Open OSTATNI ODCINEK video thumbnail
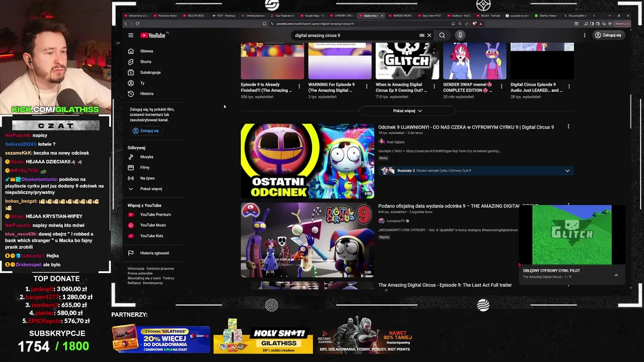644x362 pixels. pyautogui.click(x=307, y=161)
